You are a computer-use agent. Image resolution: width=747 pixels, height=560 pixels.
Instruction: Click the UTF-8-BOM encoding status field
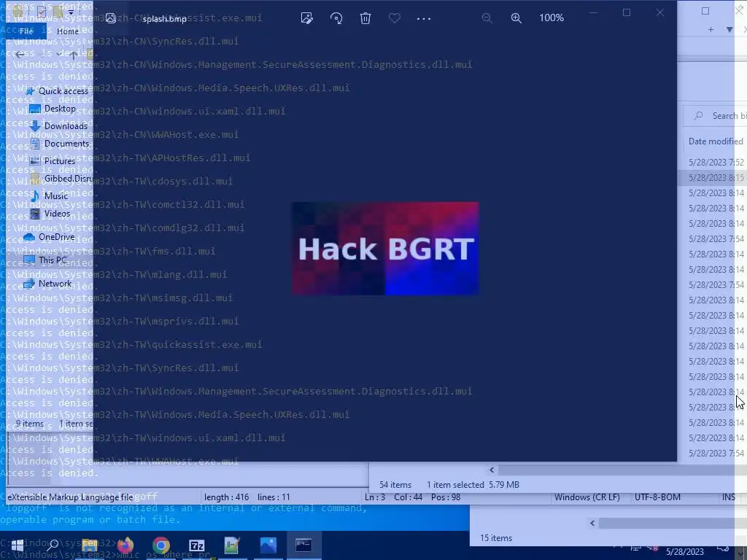tap(657, 497)
